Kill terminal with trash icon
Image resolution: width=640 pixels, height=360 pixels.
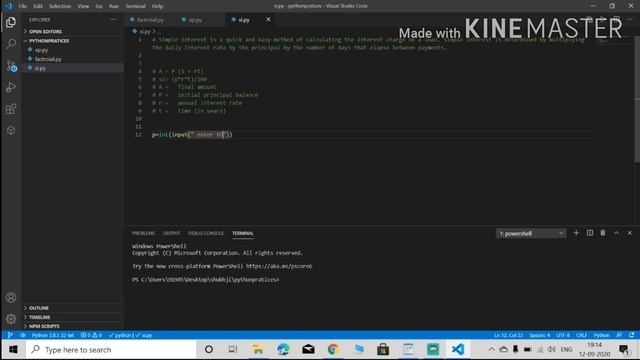(x=603, y=233)
